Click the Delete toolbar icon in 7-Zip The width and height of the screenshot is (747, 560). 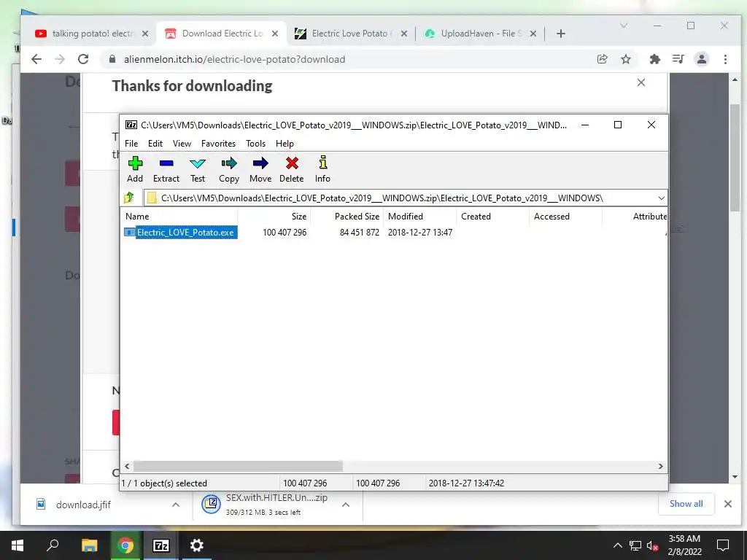tap(292, 169)
